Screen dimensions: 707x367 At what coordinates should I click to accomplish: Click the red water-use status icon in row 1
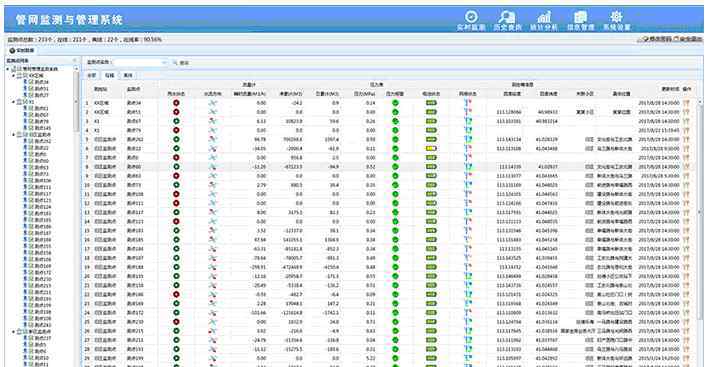click(x=176, y=103)
